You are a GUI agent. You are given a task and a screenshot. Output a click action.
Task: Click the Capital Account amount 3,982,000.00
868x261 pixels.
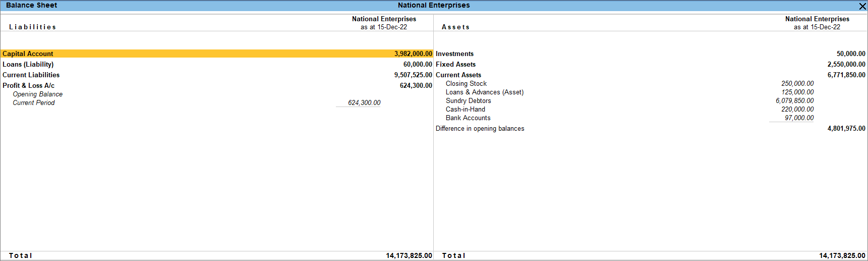(x=413, y=54)
